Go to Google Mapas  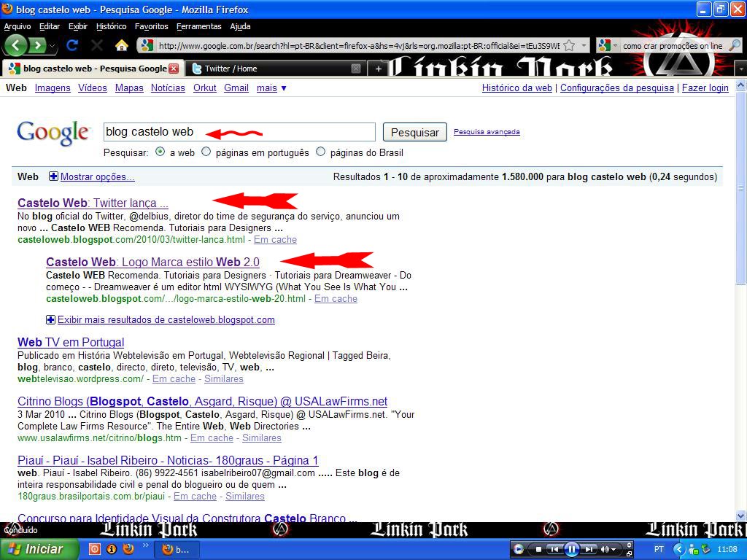[129, 88]
